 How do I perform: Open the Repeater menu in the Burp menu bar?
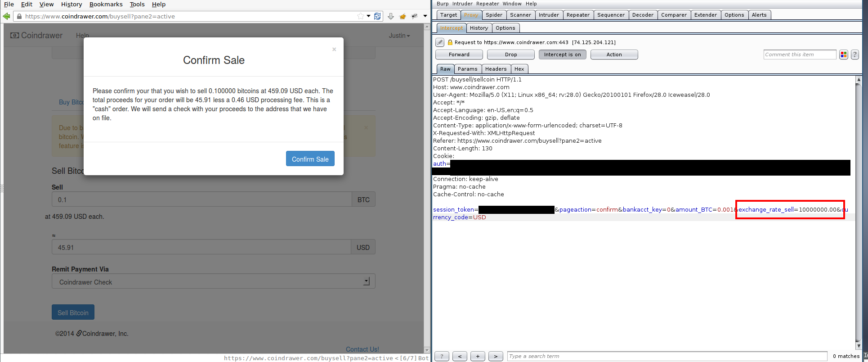(488, 4)
